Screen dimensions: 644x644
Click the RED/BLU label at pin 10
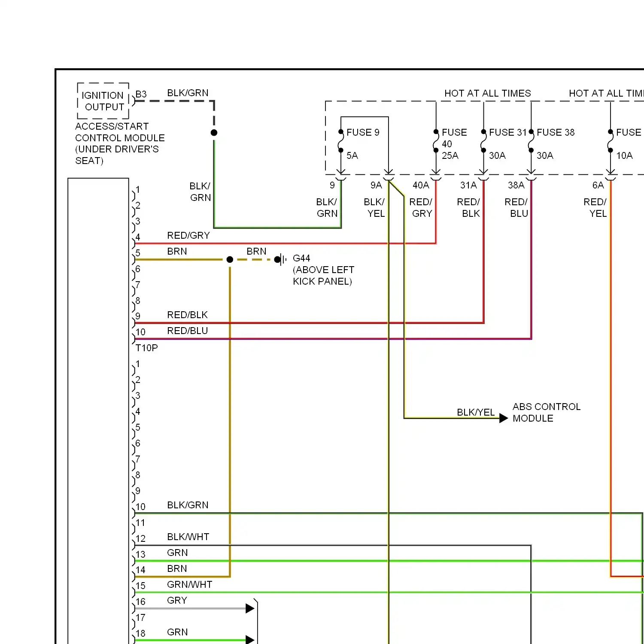click(187, 331)
